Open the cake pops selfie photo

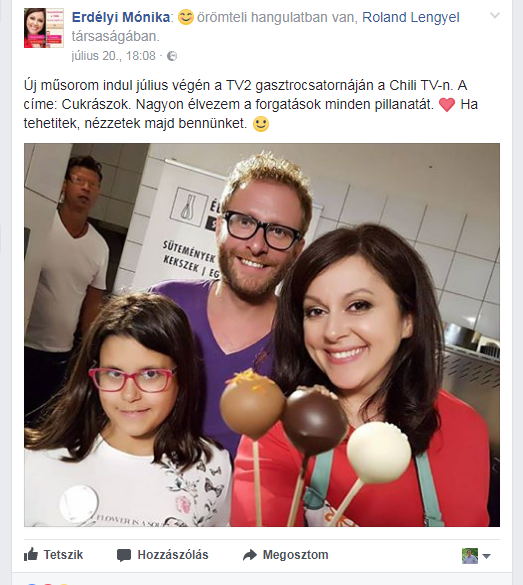(262, 335)
